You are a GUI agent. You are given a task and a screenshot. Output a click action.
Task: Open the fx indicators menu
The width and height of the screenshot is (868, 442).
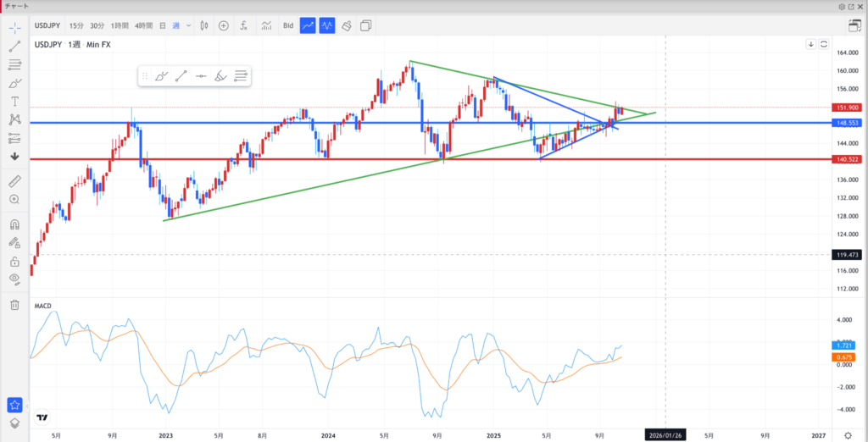244,25
